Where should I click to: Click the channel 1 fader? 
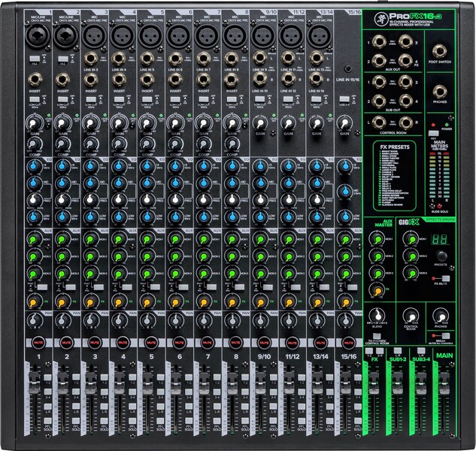click(35, 383)
